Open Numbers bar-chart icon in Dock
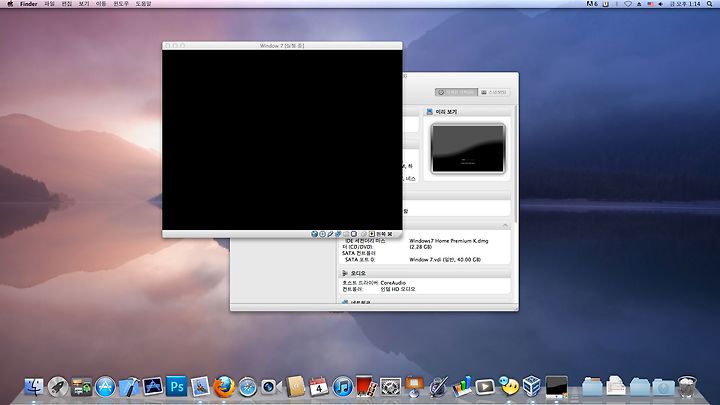 click(x=461, y=387)
